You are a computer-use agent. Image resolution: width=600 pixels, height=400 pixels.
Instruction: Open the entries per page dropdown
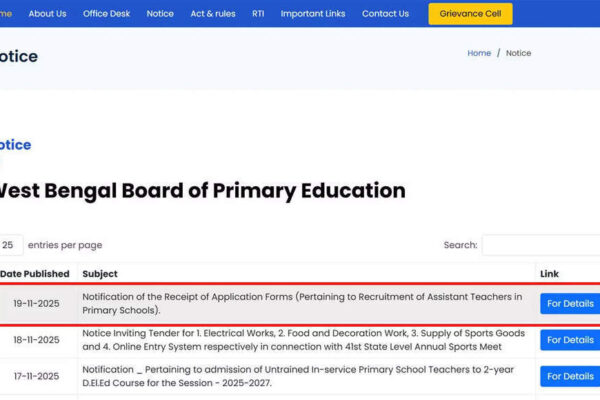tap(11, 245)
